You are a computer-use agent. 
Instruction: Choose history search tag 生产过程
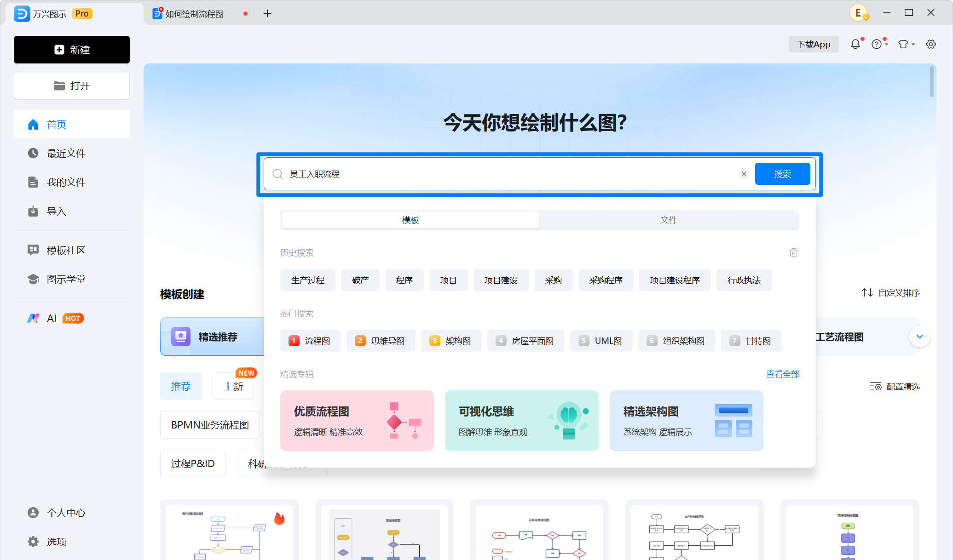(308, 280)
